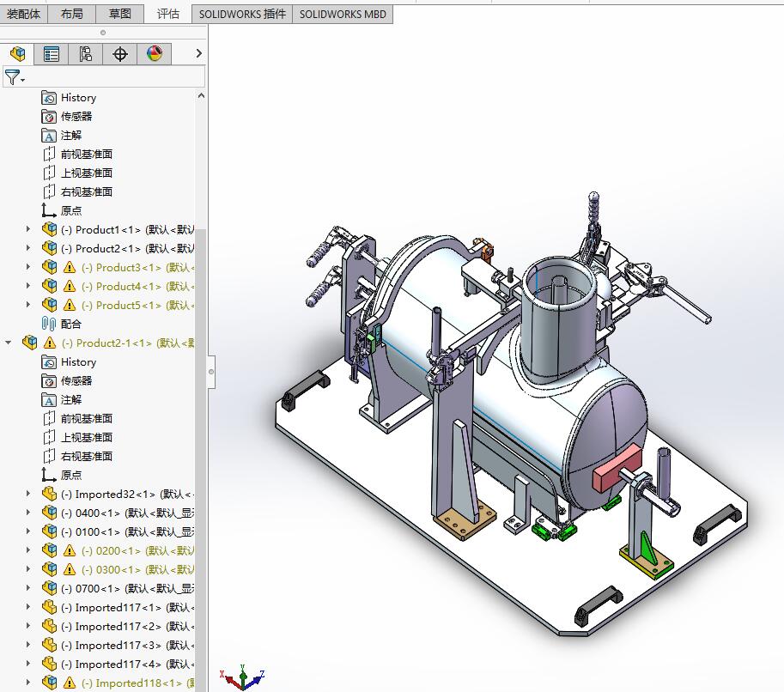Click warning icon on Product4<1>
Image resolution: width=784 pixels, height=692 pixels.
(70, 287)
